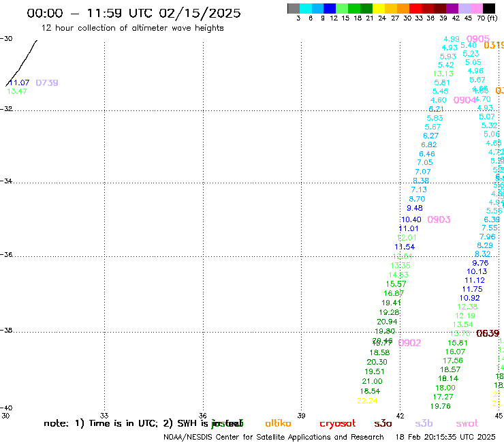The width and height of the screenshot is (504, 443).
Task: Click the '15.57' wave height value
Action: click(x=396, y=284)
